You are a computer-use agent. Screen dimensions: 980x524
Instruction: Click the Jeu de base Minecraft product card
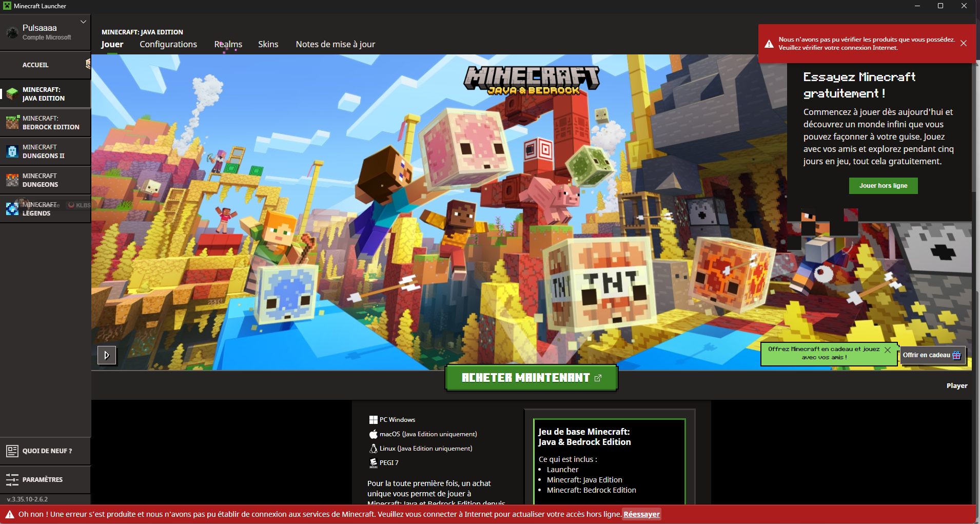[609, 462]
